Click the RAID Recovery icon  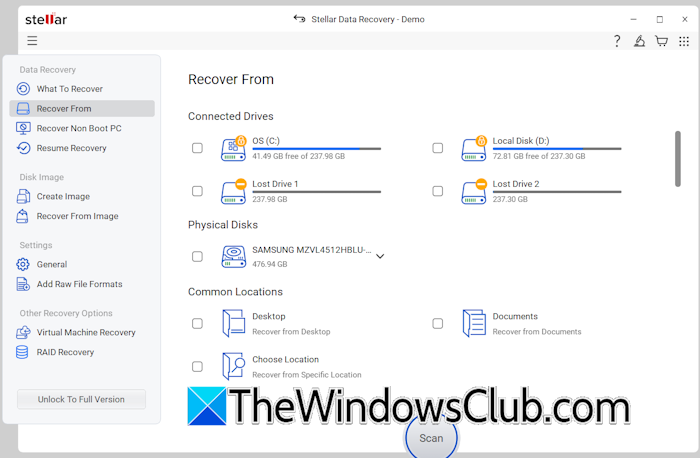point(22,352)
